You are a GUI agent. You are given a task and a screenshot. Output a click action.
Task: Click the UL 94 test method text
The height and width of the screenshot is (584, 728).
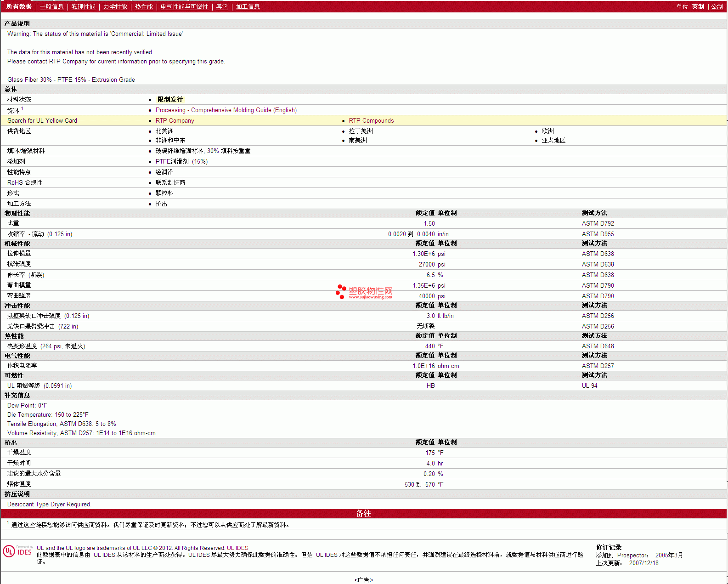[589, 386]
